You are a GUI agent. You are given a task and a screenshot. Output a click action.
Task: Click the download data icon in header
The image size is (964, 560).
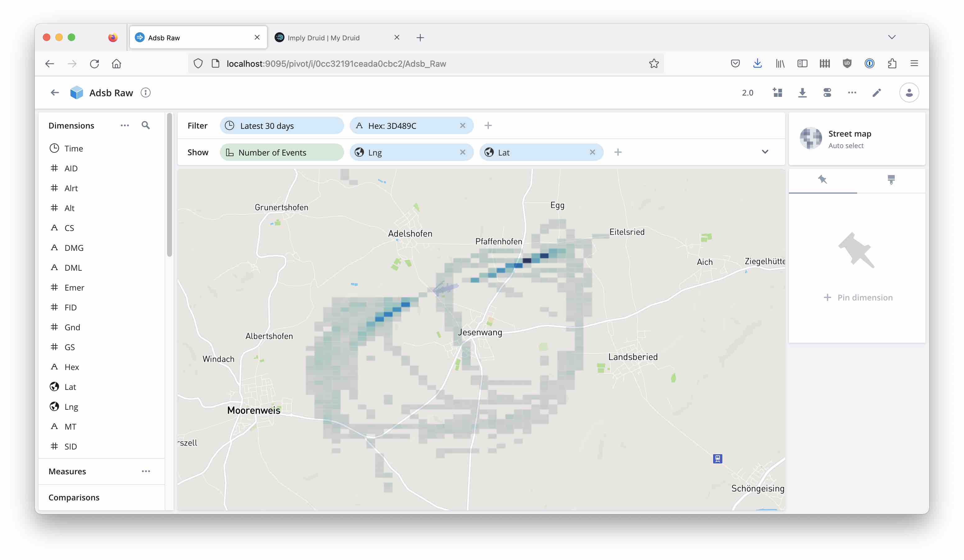(802, 93)
